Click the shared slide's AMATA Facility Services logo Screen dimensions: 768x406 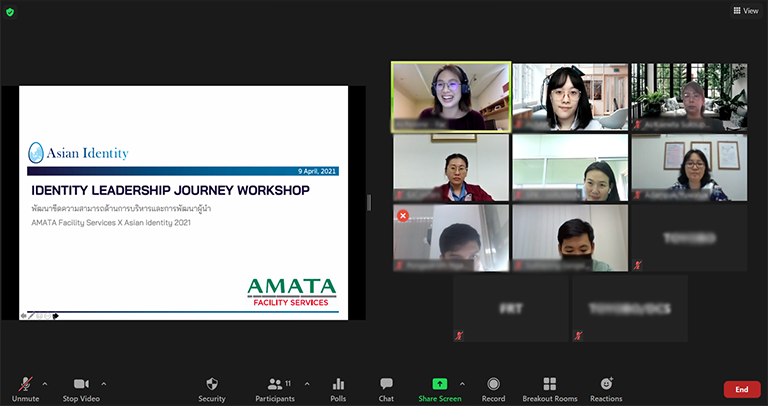click(291, 292)
